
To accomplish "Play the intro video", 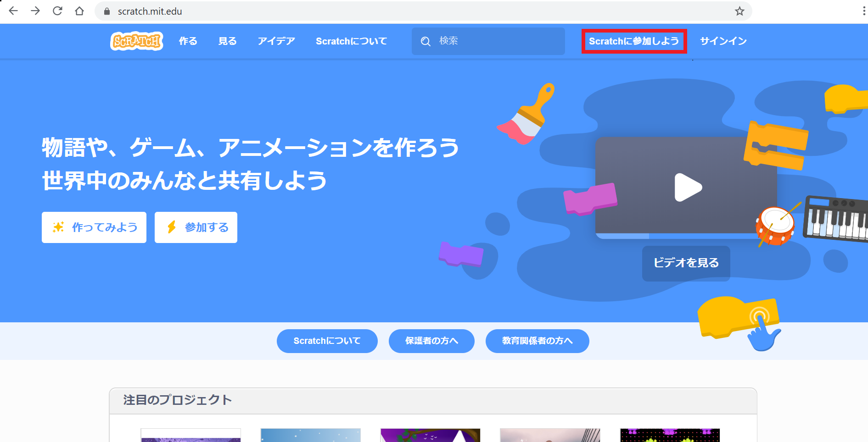I will click(688, 187).
